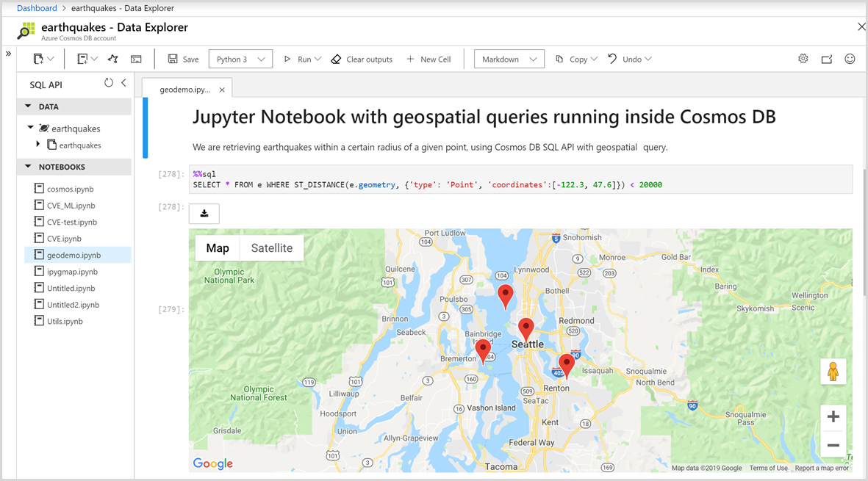Close the geodemo notebook tab
This screenshot has width=868, height=481.
222,90
